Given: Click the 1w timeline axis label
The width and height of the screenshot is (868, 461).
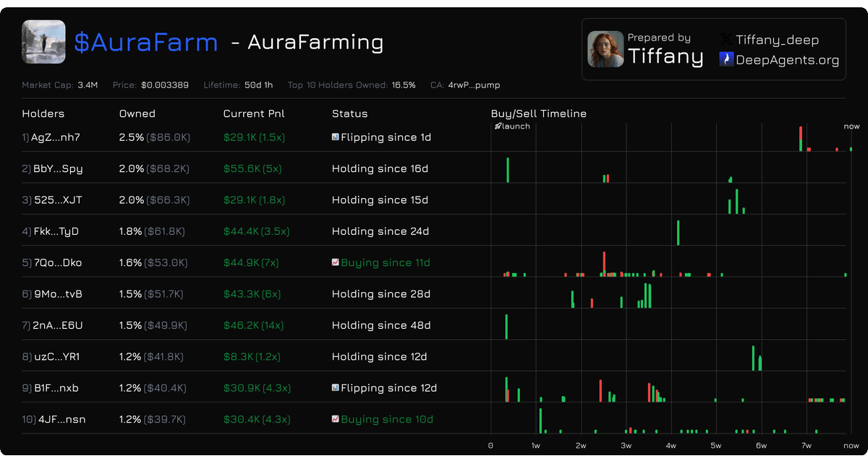Looking at the screenshot, I should [536, 445].
